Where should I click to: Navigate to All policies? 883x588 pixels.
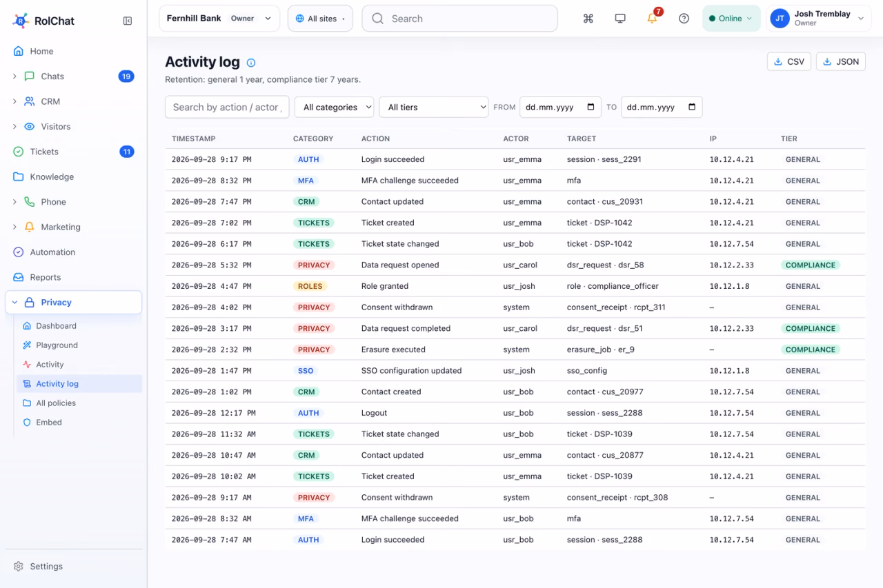[x=79, y=403]
